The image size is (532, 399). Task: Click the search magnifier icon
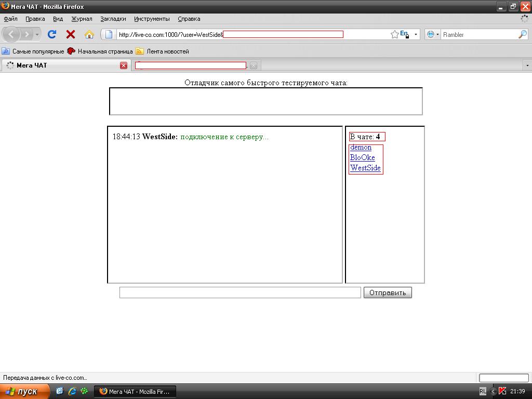522,34
